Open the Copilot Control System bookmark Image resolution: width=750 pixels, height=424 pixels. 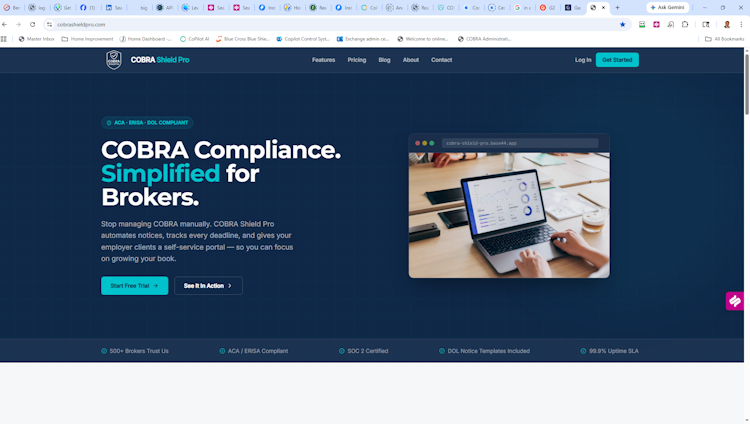pos(303,39)
